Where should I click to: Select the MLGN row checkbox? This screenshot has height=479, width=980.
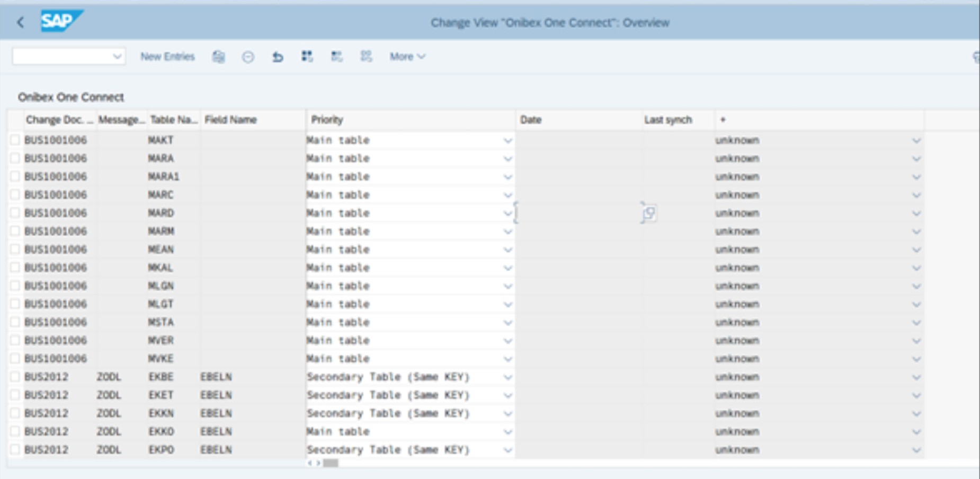[15, 286]
